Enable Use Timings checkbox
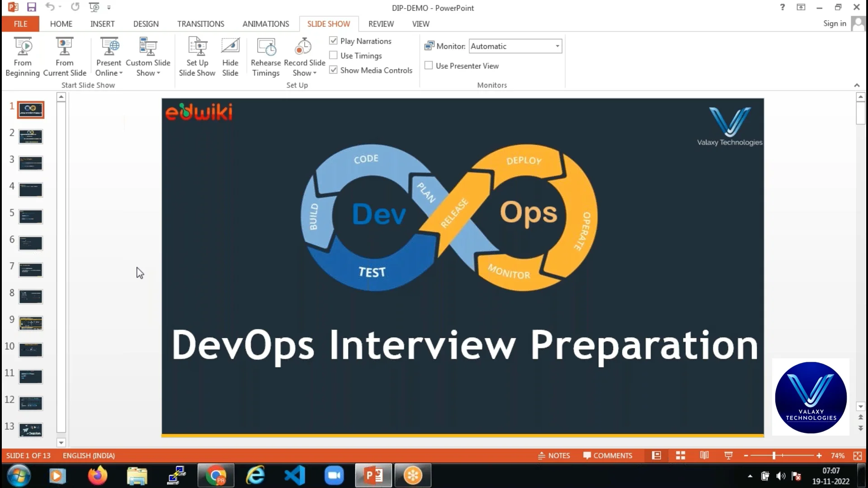The width and height of the screenshot is (868, 488). pos(334,55)
